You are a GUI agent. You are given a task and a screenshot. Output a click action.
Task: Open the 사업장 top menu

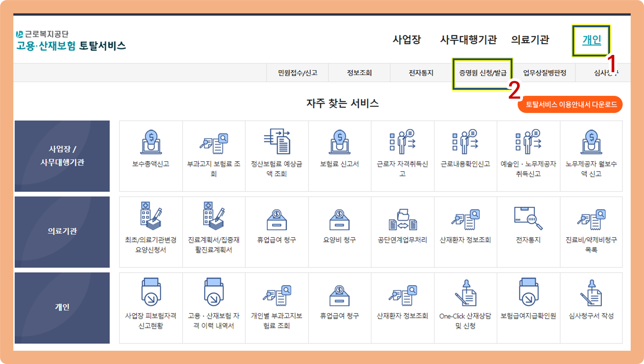coord(407,39)
